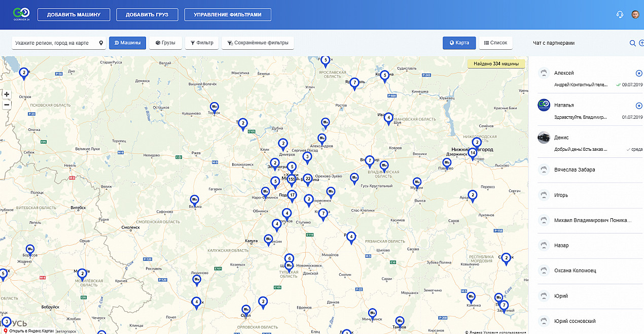
Task: Switch to Машины view
Action: [127, 43]
